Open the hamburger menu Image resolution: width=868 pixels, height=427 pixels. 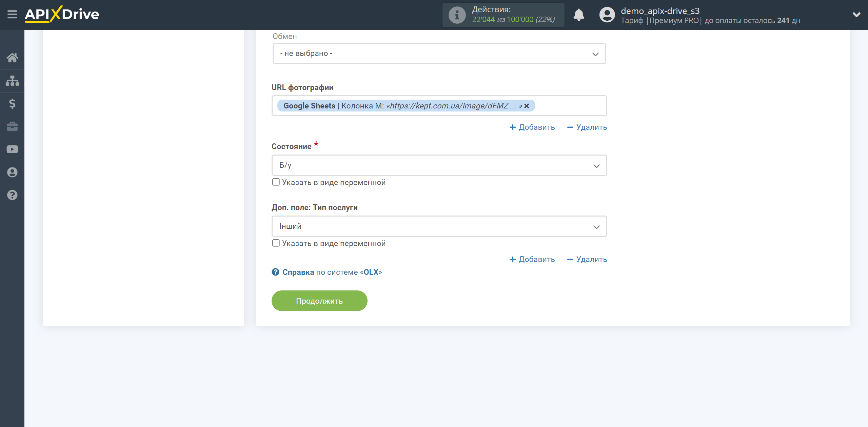(12, 15)
